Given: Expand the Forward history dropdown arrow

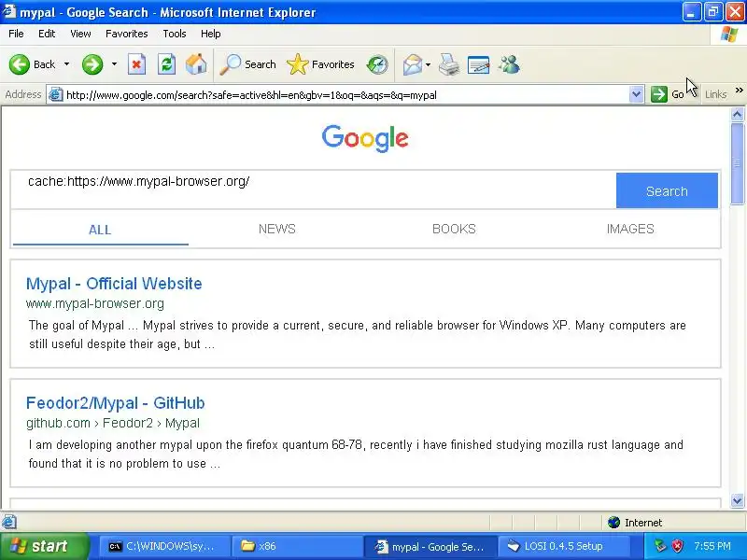Looking at the screenshot, I should pyautogui.click(x=114, y=64).
